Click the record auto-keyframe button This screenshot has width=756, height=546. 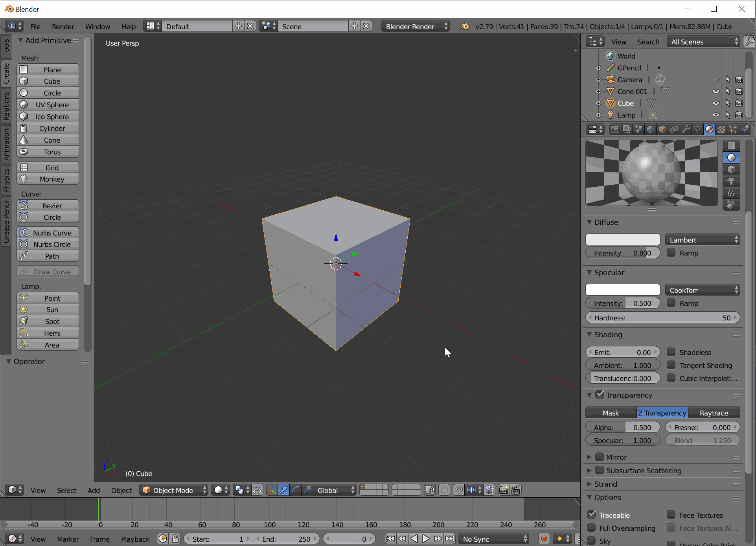click(544, 539)
